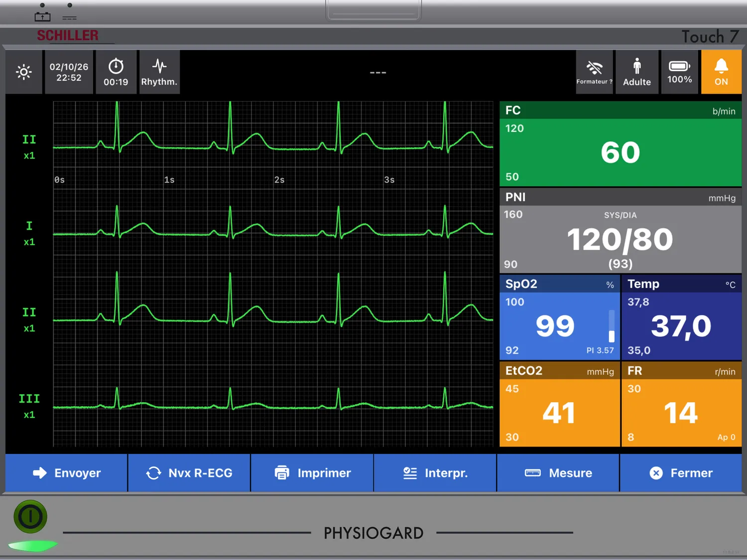Click the PNI upper limit 160
Viewport: 747px width, 560px height.
pos(513,215)
